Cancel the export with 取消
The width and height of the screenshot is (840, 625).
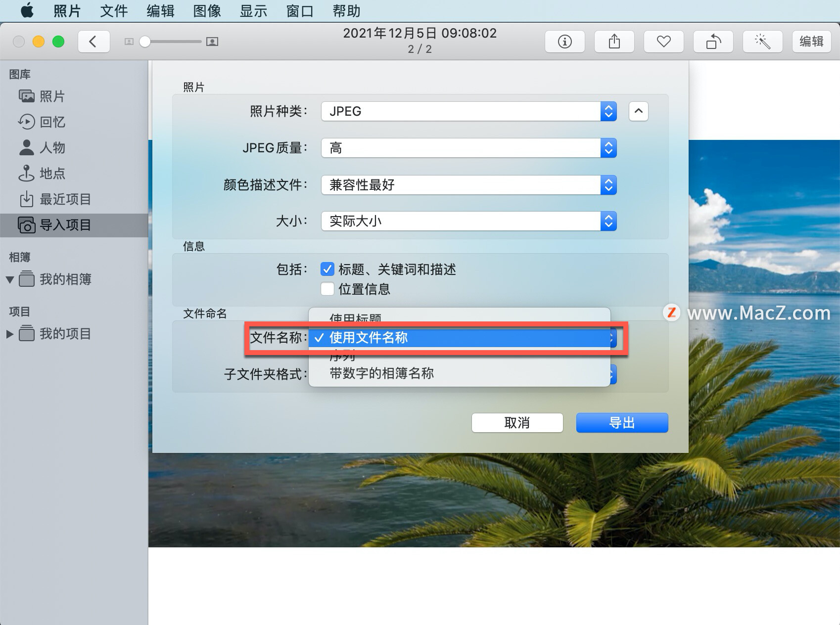pyautogui.click(x=516, y=423)
